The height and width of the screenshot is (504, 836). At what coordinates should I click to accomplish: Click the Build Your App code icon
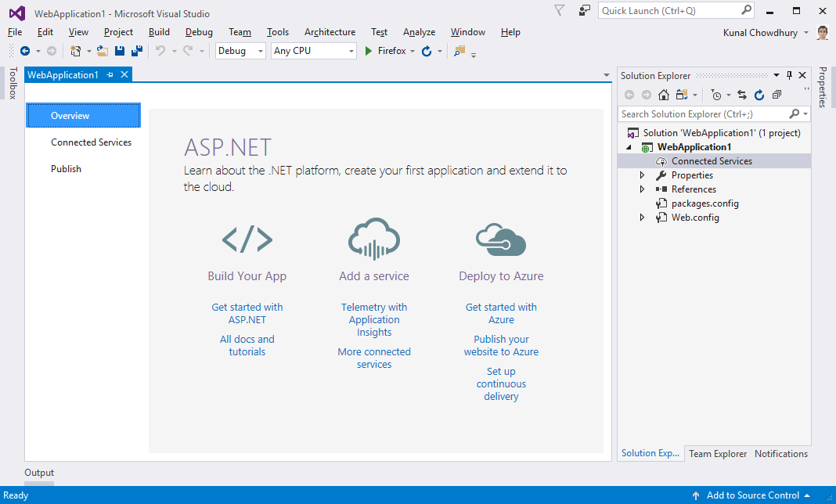click(247, 239)
